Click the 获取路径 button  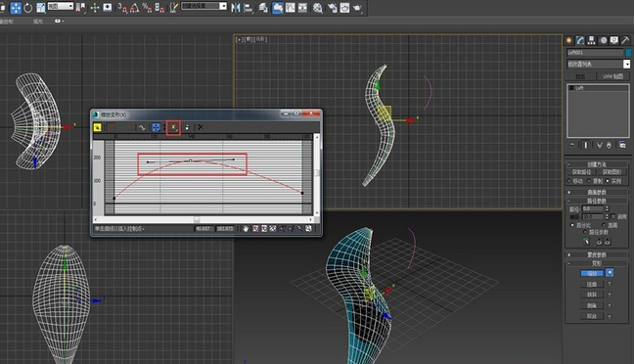point(581,172)
